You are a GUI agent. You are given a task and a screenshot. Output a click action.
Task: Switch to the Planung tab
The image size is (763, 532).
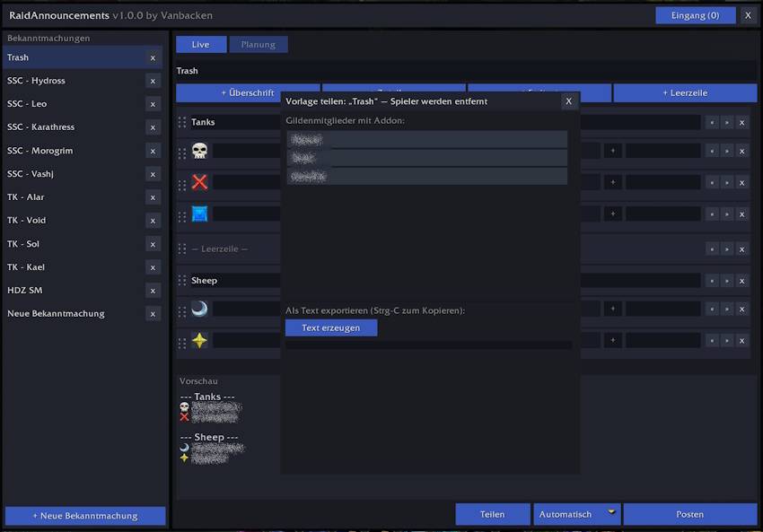coord(259,44)
